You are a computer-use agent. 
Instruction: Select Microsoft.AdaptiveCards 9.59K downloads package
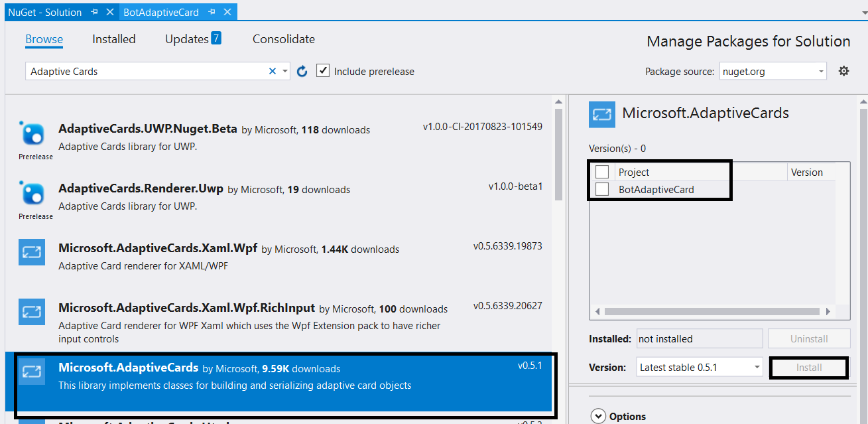[x=279, y=382]
